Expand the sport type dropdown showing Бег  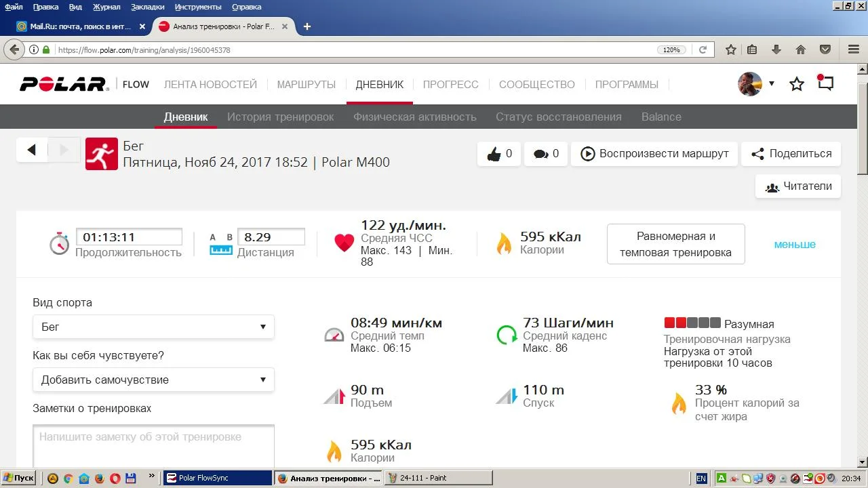pos(153,327)
